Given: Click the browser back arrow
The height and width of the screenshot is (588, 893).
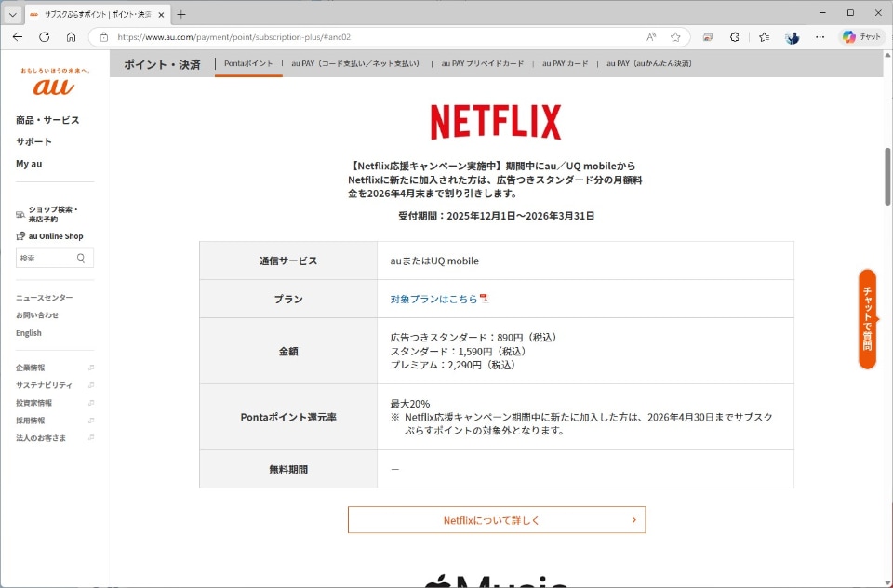Looking at the screenshot, I should point(18,37).
